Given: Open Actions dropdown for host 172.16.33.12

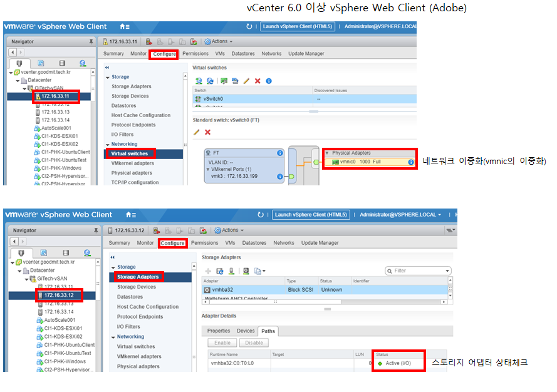Looking at the screenshot, I should coord(229,230).
